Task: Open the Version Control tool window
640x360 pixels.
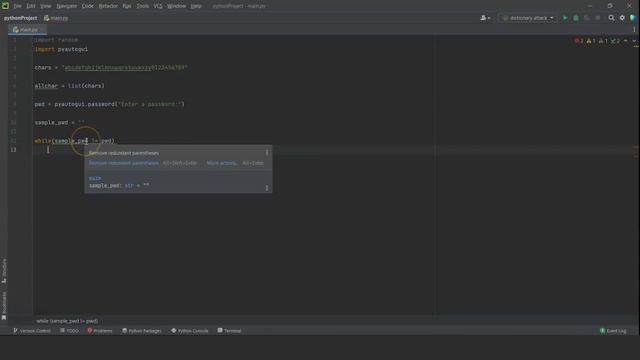Action: point(32,331)
